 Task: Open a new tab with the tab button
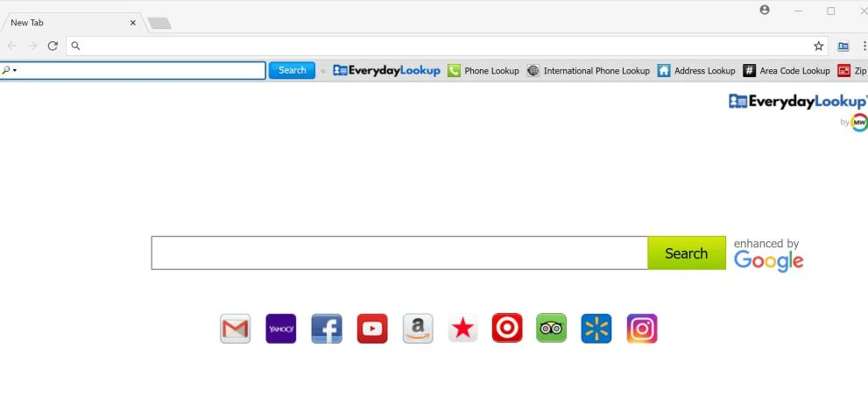pos(160,24)
